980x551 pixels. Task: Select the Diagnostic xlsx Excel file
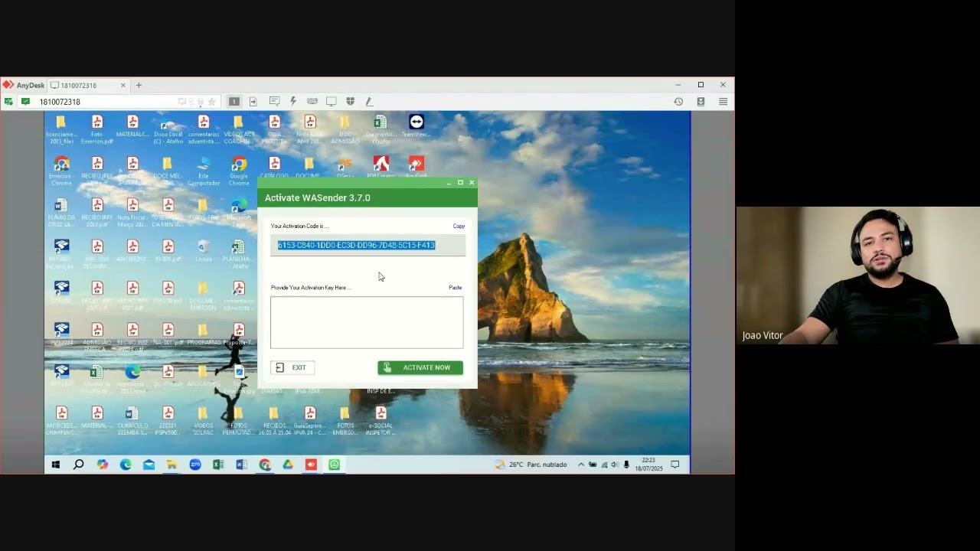click(x=381, y=130)
